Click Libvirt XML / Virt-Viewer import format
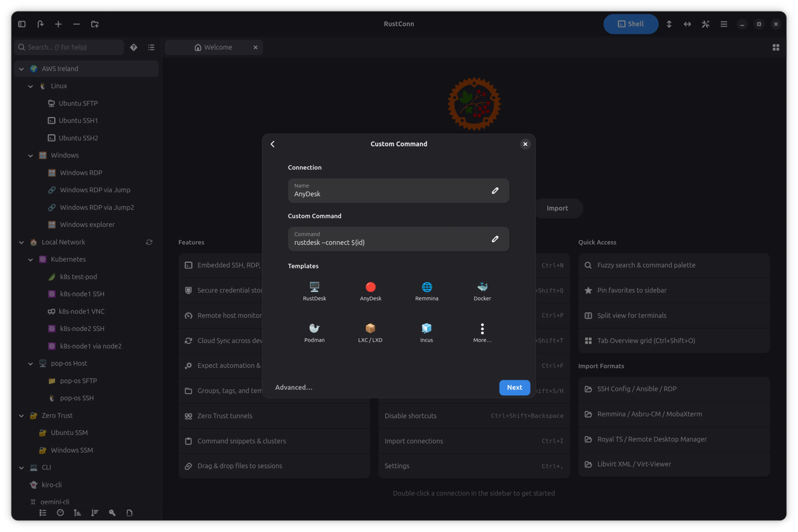The image size is (798, 532). click(x=674, y=464)
